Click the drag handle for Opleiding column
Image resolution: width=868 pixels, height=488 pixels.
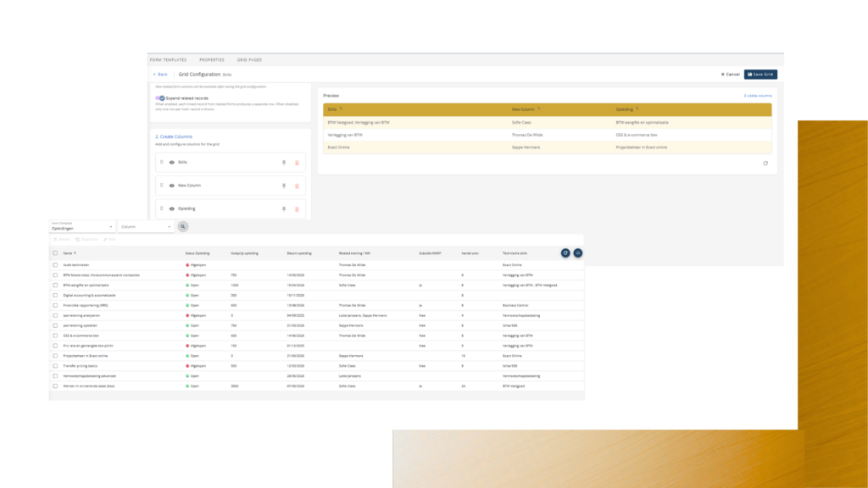pos(161,208)
